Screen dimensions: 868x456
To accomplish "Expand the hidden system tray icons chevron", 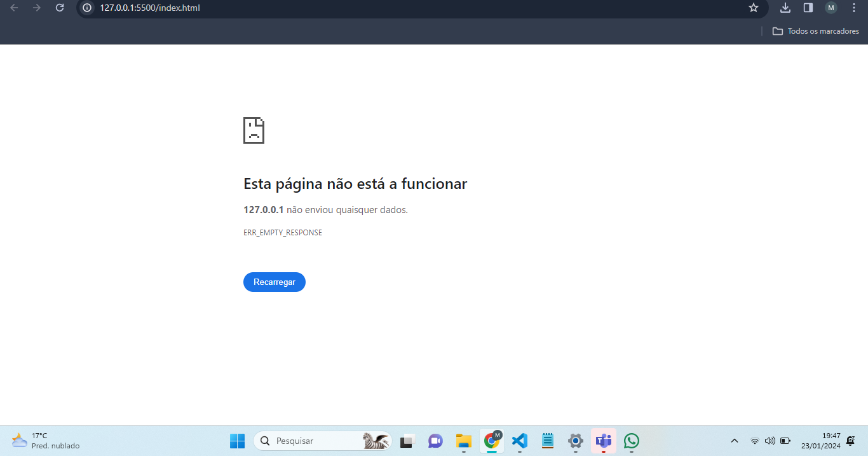I will click(x=735, y=441).
